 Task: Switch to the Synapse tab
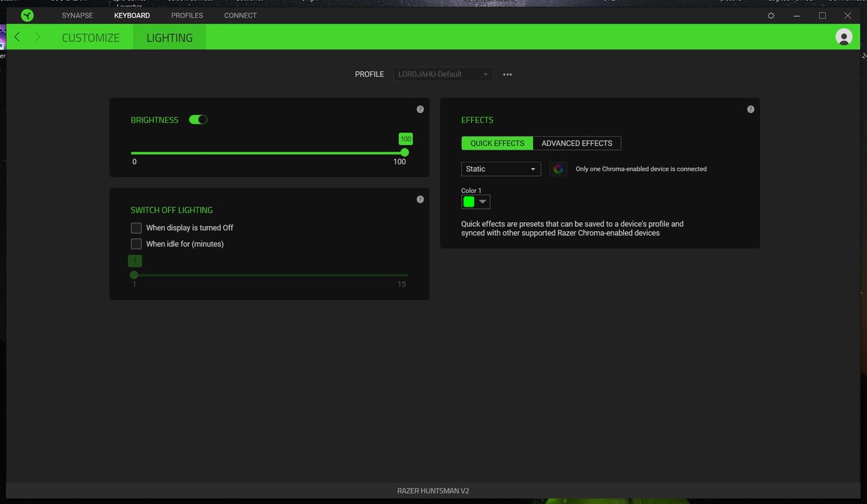point(77,15)
